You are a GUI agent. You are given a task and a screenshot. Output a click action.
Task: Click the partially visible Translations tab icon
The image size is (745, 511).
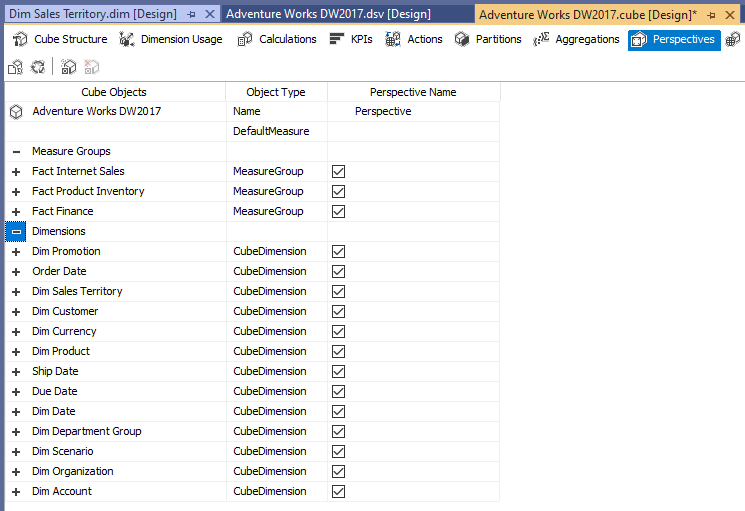point(734,39)
